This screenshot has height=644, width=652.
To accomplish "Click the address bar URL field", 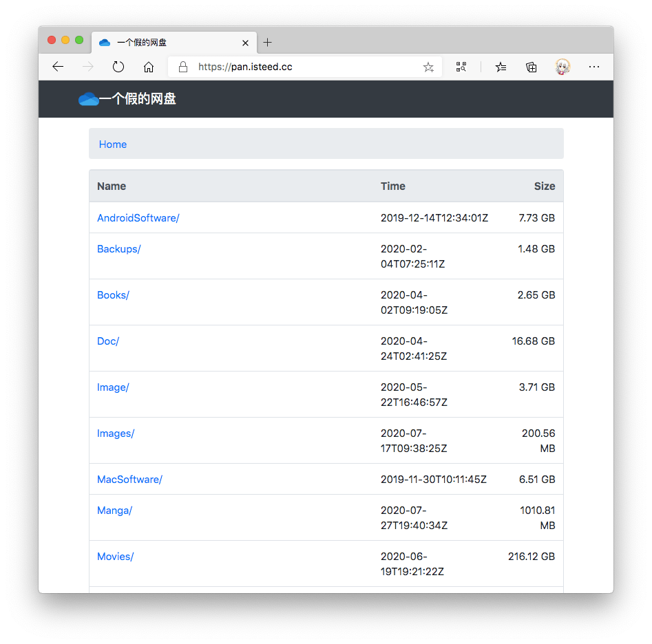I will 303,67.
